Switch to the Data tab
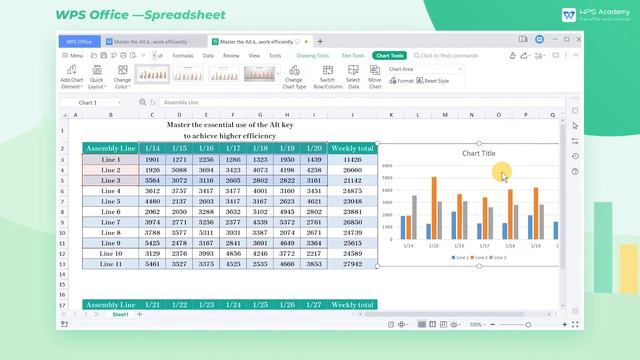This screenshot has width=640, height=360. tap(208, 56)
